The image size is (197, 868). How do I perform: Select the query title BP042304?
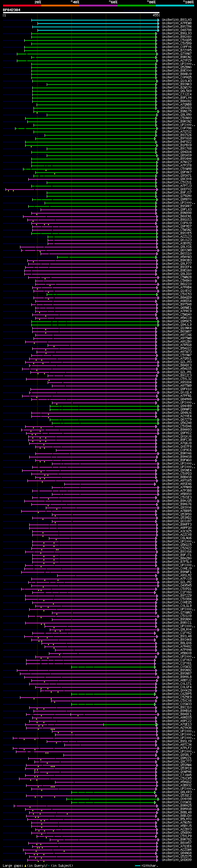click(x=11, y=10)
